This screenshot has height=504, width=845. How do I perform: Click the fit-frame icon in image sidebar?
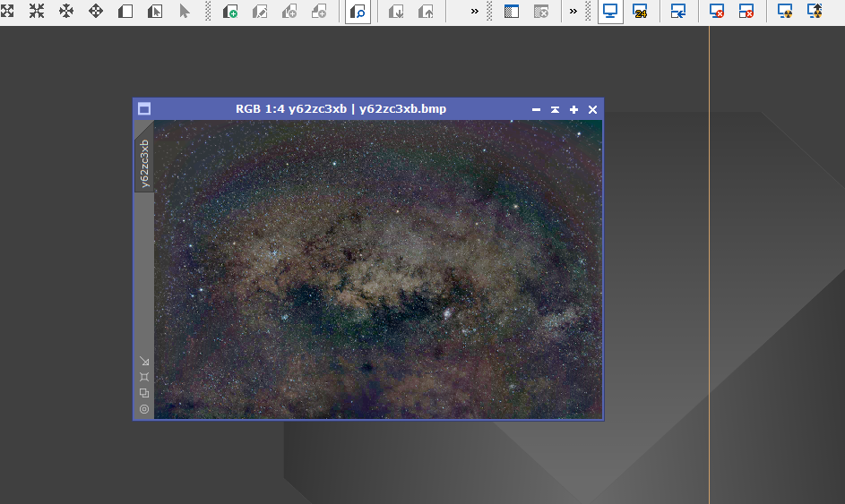coord(144,377)
